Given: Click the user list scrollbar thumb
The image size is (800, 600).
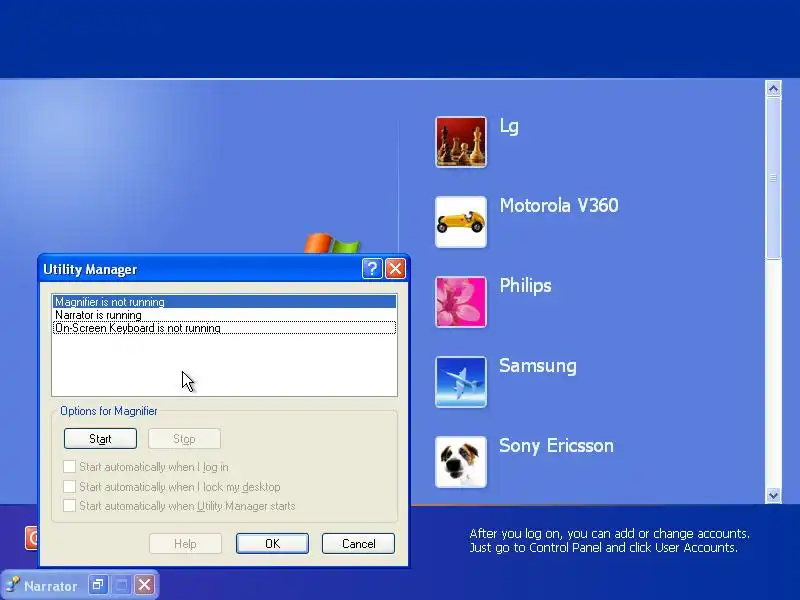Looking at the screenshot, I should click(773, 178).
